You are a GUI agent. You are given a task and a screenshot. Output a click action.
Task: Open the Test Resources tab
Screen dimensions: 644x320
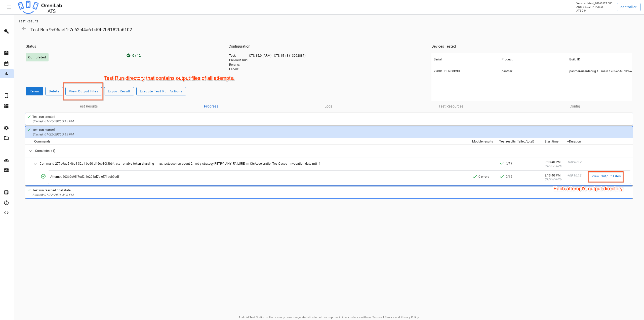(451, 106)
